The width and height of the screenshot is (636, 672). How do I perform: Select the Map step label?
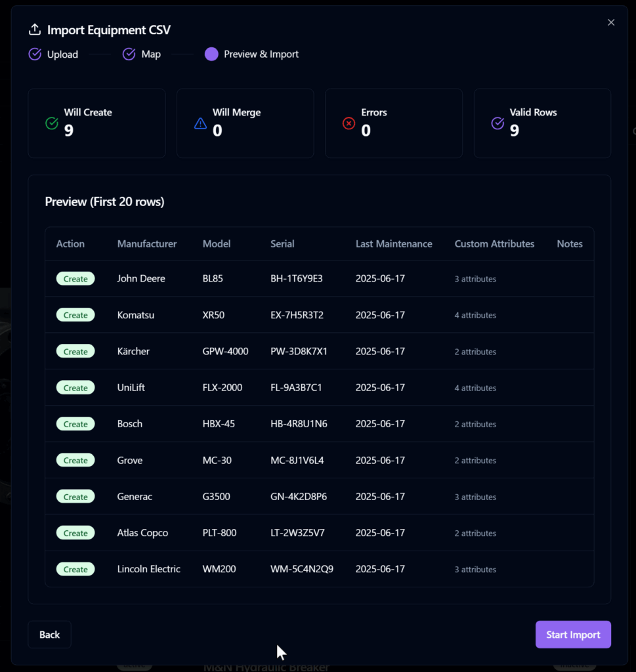[x=151, y=54]
